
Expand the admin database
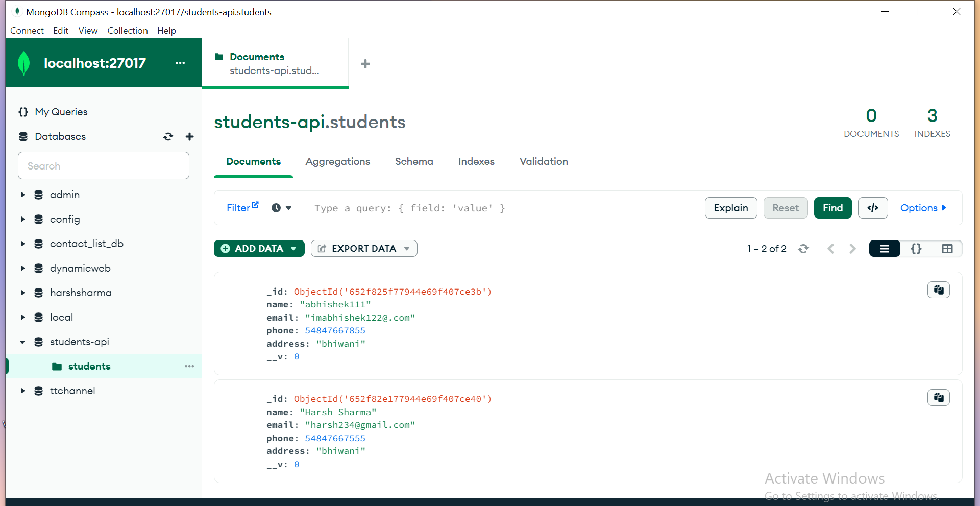[22, 195]
